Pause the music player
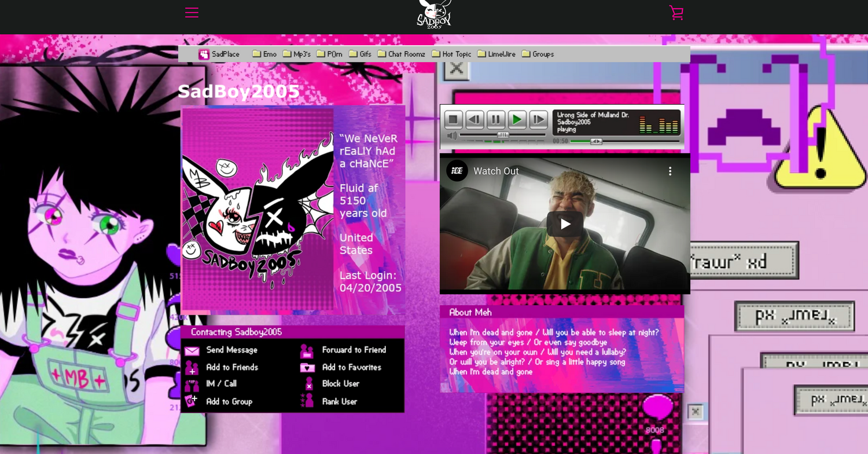Image resolution: width=868 pixels, height=454 pixels. point(496,120)
